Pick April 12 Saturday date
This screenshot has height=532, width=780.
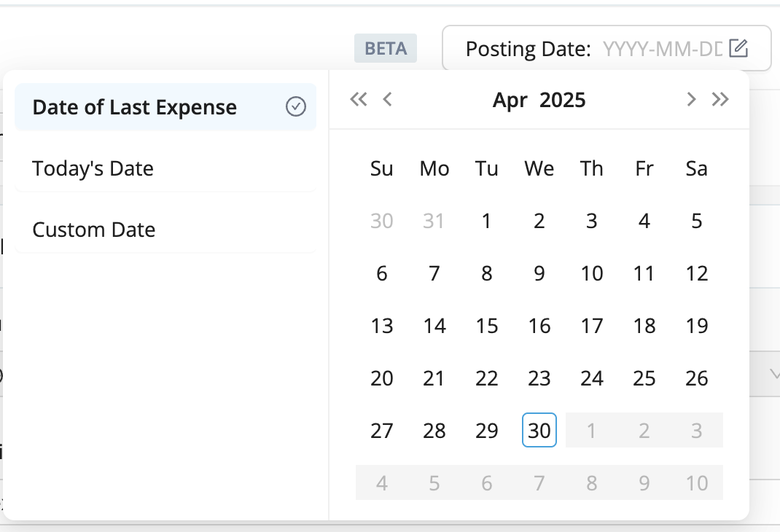(x=697, y=273)
